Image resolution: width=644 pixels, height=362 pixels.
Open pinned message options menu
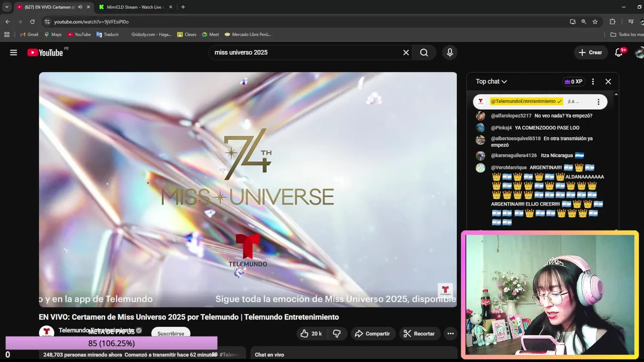tap(598, 102)
